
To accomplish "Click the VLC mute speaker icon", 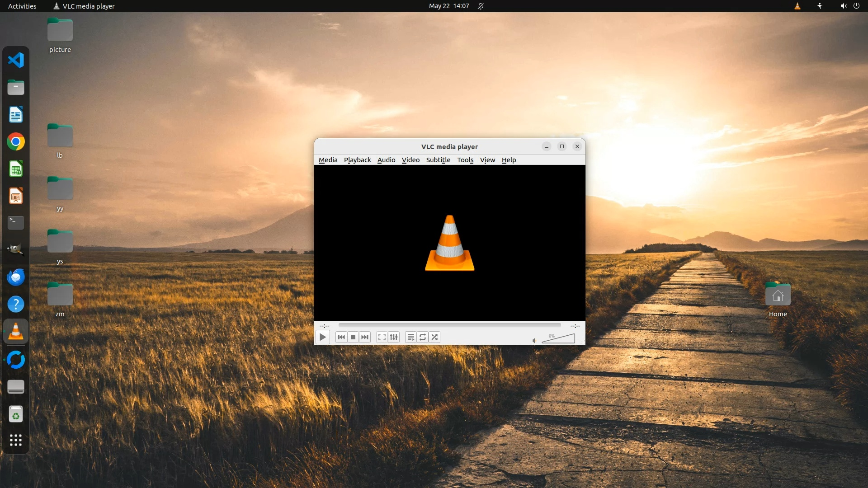I will [534, 340].
